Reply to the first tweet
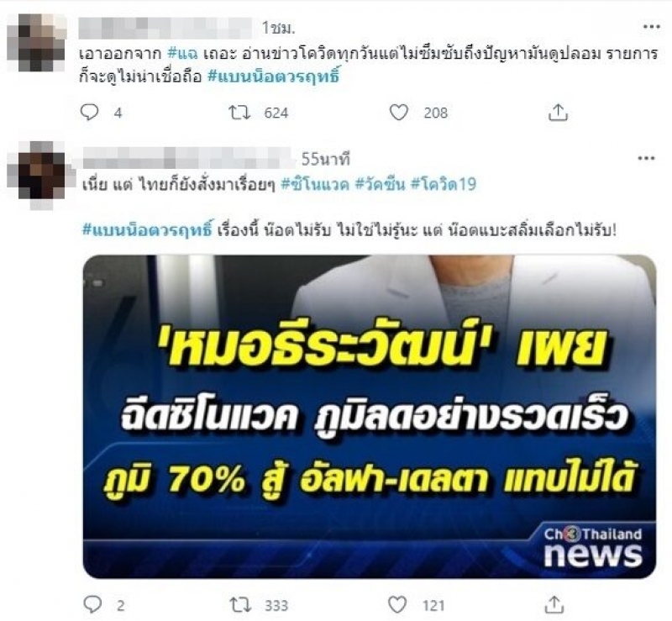 coord(90,113)
